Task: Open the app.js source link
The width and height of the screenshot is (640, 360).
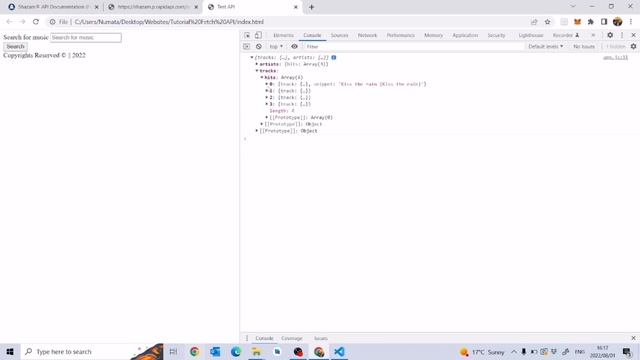Action: [616, 58]
